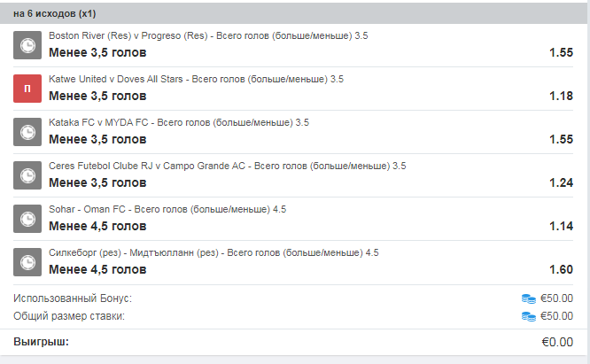Screen dimensions: 590x364
Task: Click clock status icon for Sohar - Oman FC
Action: coord(27,218)
